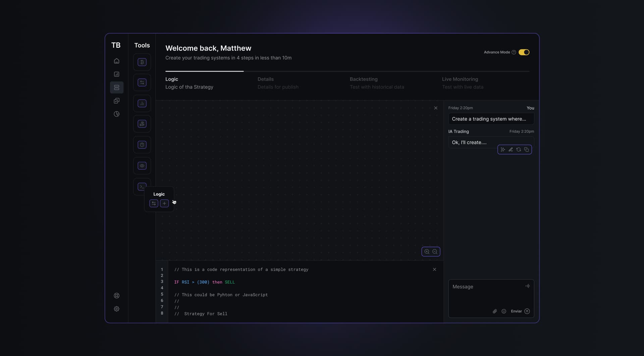Turn off Advance Mode switch

click(524, 52)
